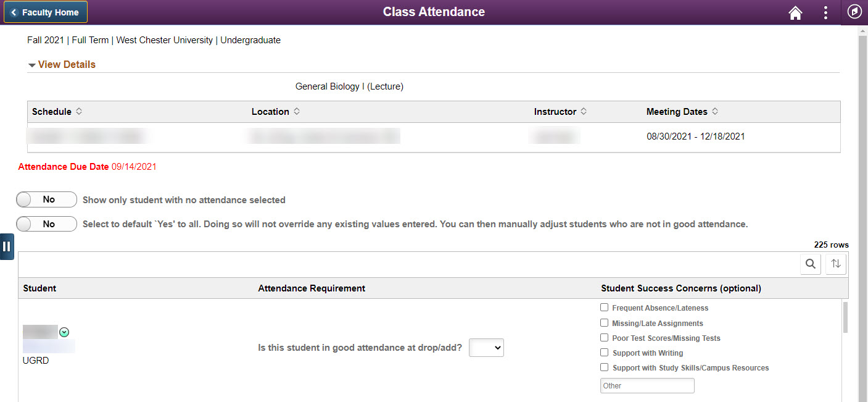Click the search magnifier in student grid

coord(811,264)
